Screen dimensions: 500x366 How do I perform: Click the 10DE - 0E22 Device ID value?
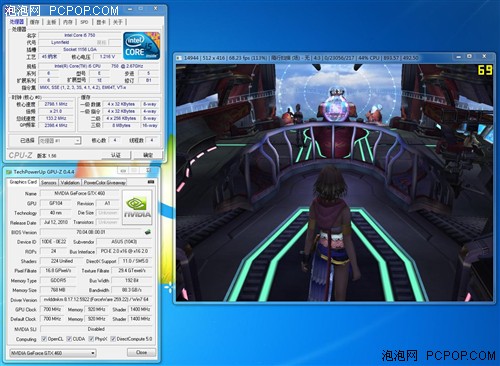tap(54, 242)
